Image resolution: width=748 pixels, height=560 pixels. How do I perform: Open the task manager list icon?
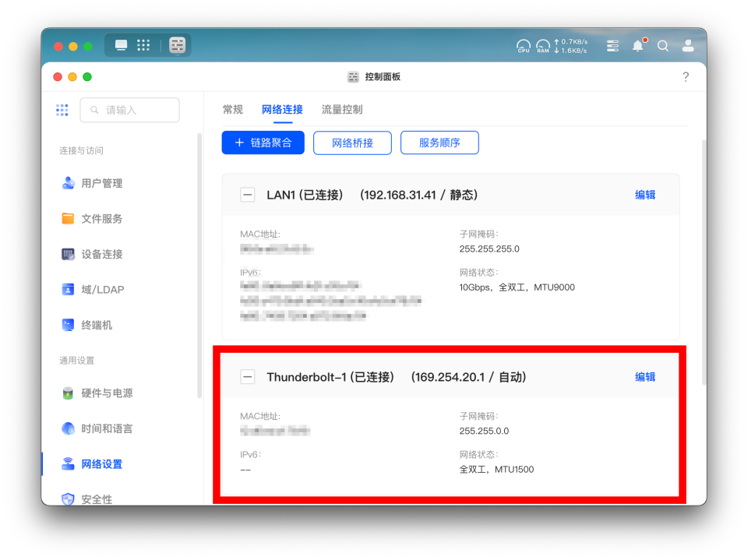pos(612,46)
